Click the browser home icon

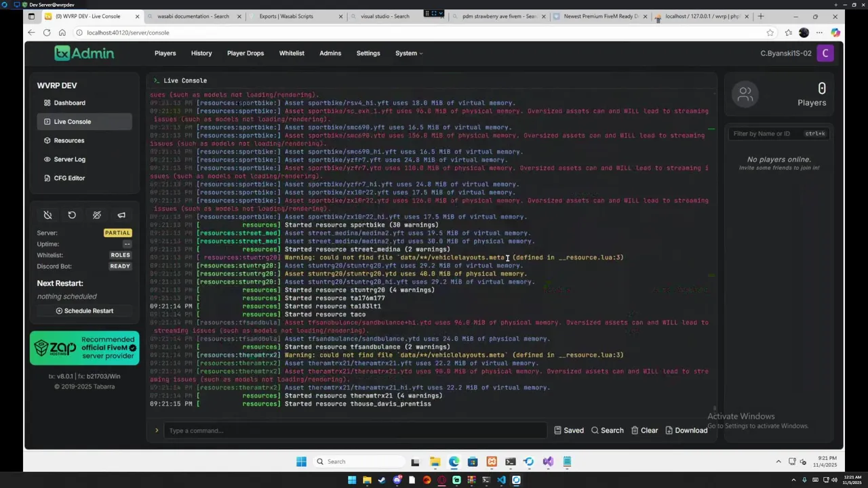coord(62,33)
